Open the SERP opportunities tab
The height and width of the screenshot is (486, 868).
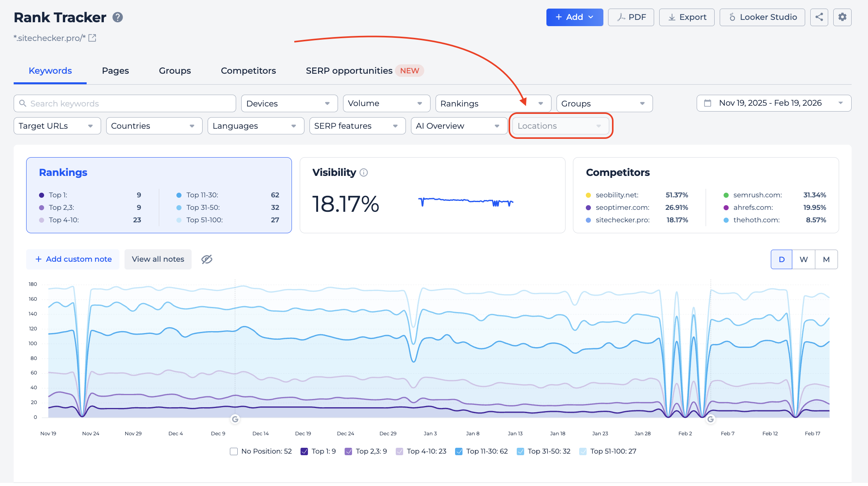coord(349,71)
